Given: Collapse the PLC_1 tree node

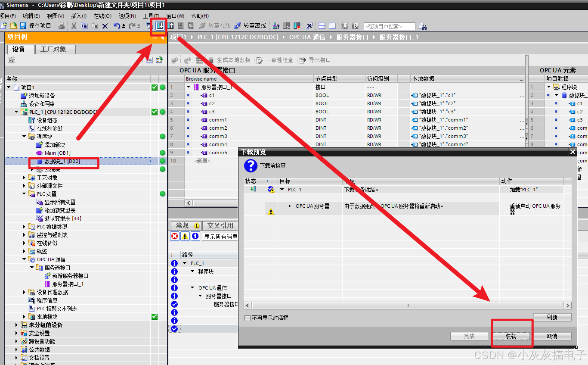Looking at the screenshot, I should [16, 112].
